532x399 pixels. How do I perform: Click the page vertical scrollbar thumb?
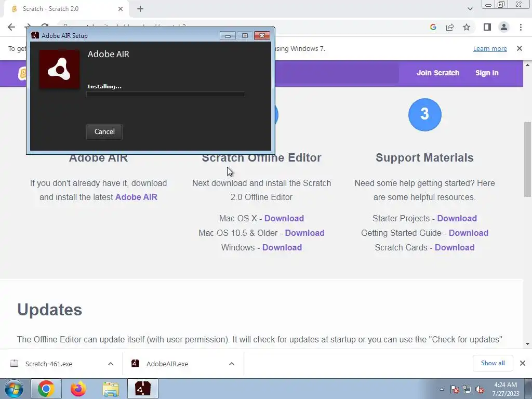(x=527, y=159)
